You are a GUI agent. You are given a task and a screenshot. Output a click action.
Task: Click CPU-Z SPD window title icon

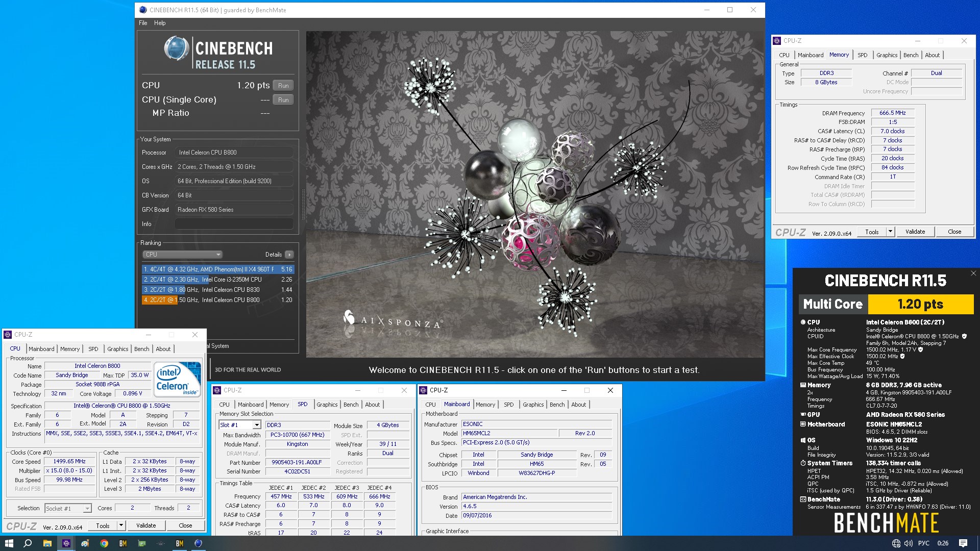217,390
